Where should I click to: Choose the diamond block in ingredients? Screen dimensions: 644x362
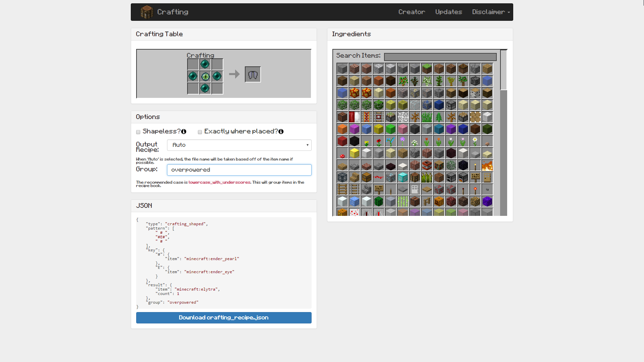402,177
